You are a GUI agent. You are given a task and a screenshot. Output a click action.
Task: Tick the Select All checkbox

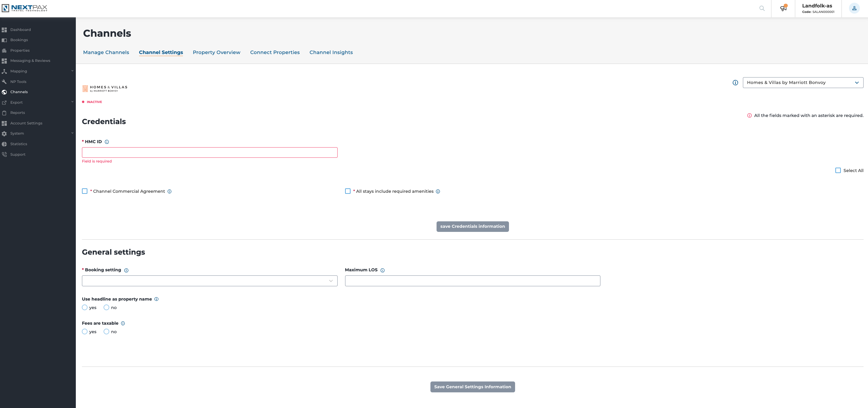point(838,171)
